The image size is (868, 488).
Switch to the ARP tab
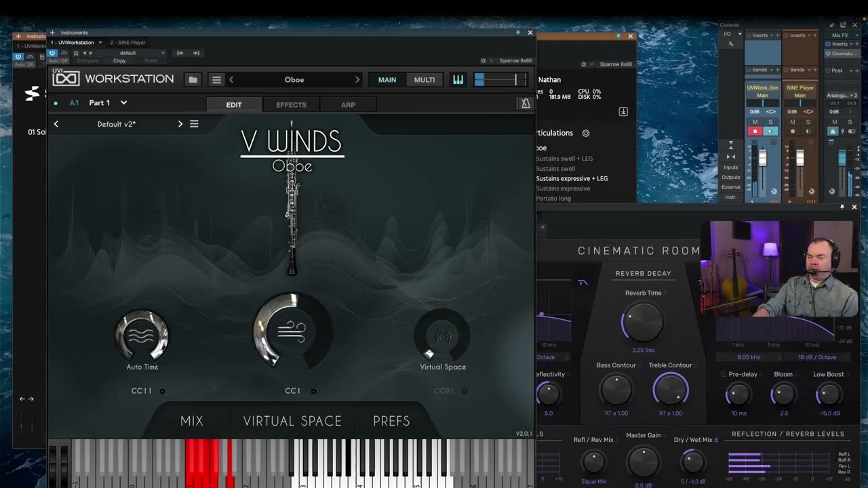click(348, 104)
